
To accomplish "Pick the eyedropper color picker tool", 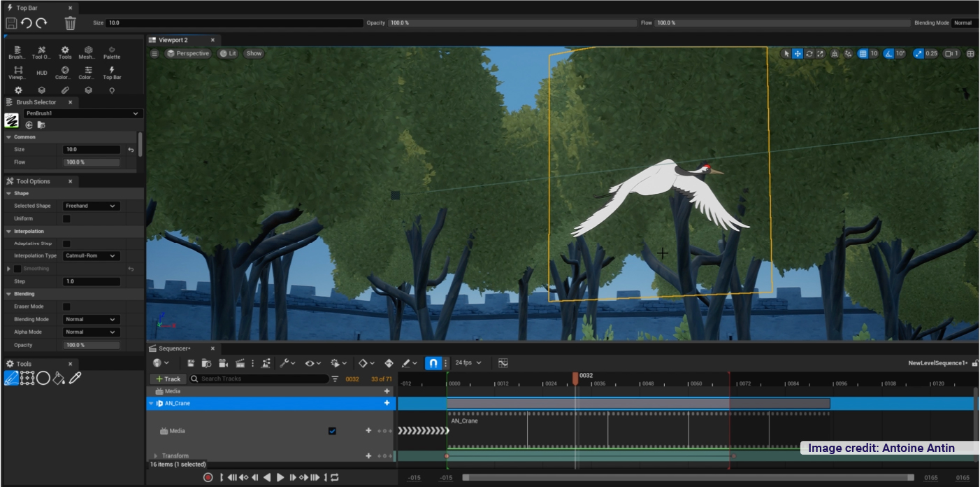I will [75, 379].
